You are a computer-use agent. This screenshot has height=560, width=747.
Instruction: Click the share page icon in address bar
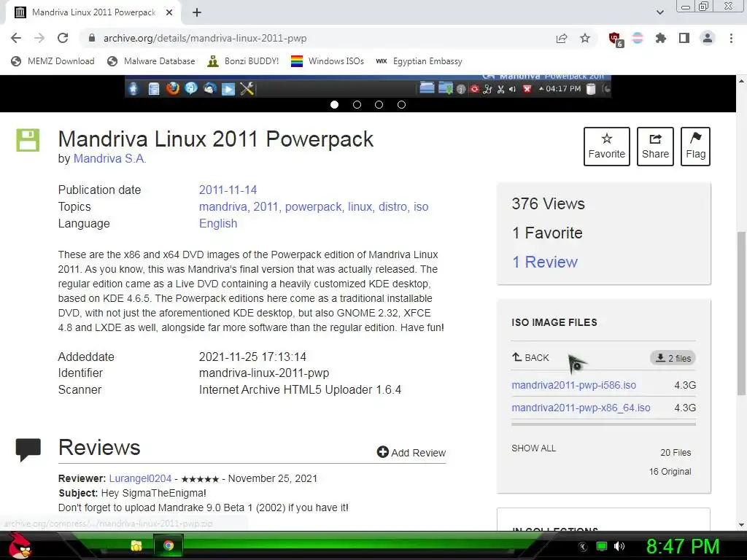click(x=562, y=38)
